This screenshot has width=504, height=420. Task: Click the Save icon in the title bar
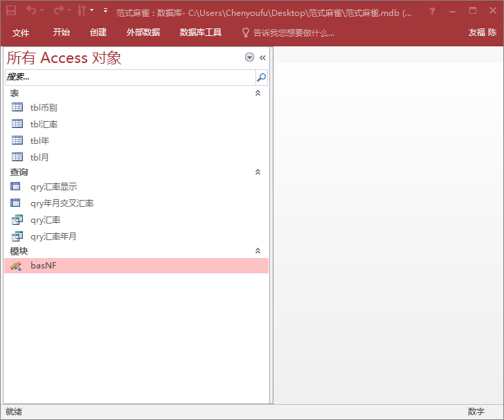[11, 10]
